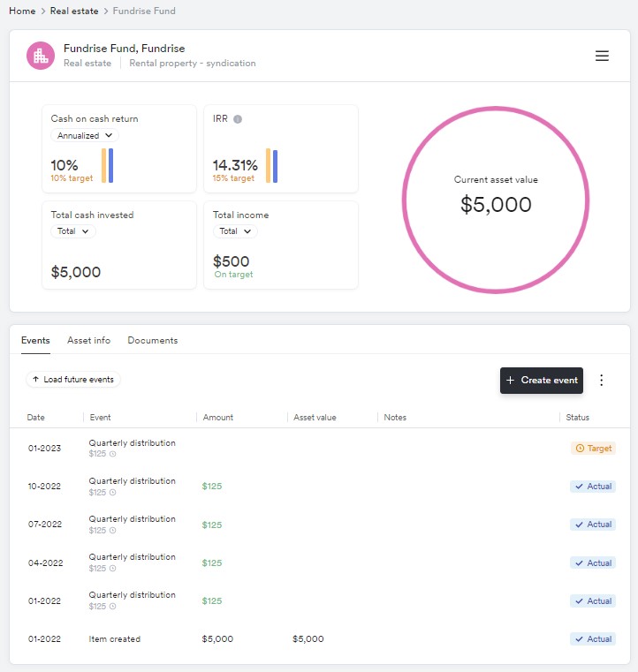Image resolution: width=638 pixels, height=672 pixels.
Task: Click the Asset value column header
Action: pos(315,418)
